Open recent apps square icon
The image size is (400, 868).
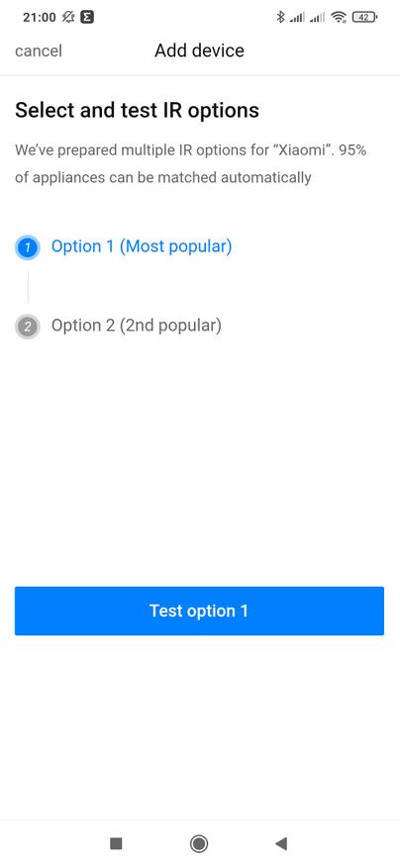(116, 843)
